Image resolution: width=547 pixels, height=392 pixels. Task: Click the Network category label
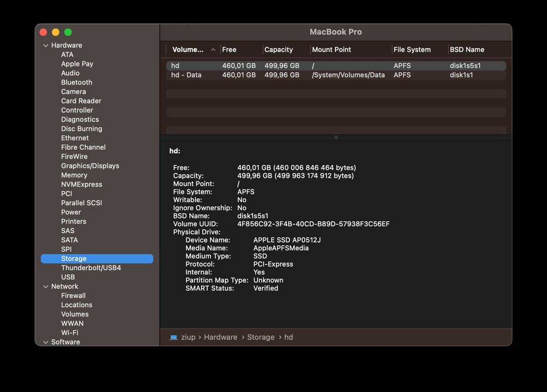pos(64,286)
